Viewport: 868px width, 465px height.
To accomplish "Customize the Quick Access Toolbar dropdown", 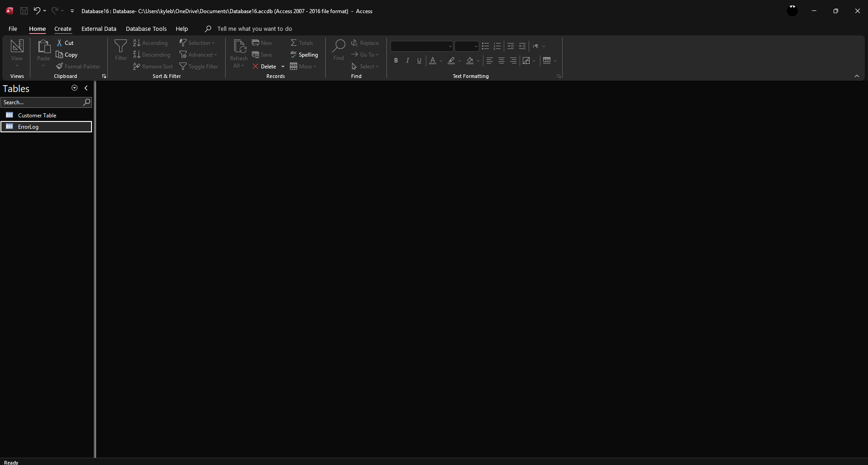I will [72, 11].
